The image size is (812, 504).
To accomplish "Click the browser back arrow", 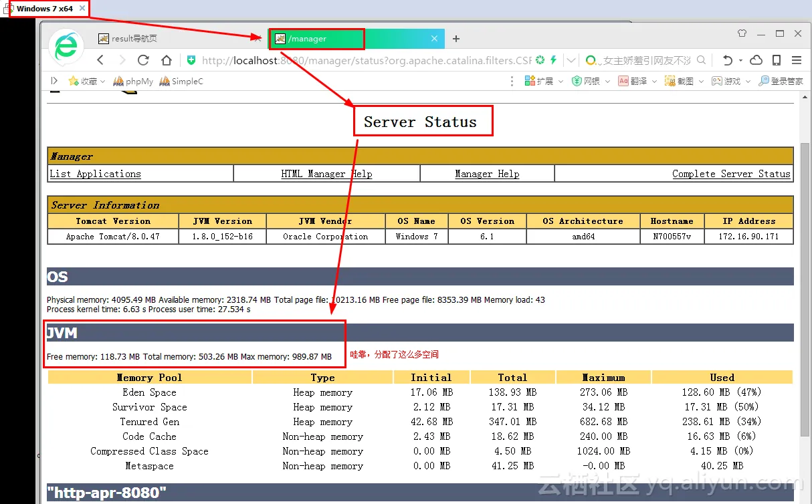I will (x=100, y=60).
